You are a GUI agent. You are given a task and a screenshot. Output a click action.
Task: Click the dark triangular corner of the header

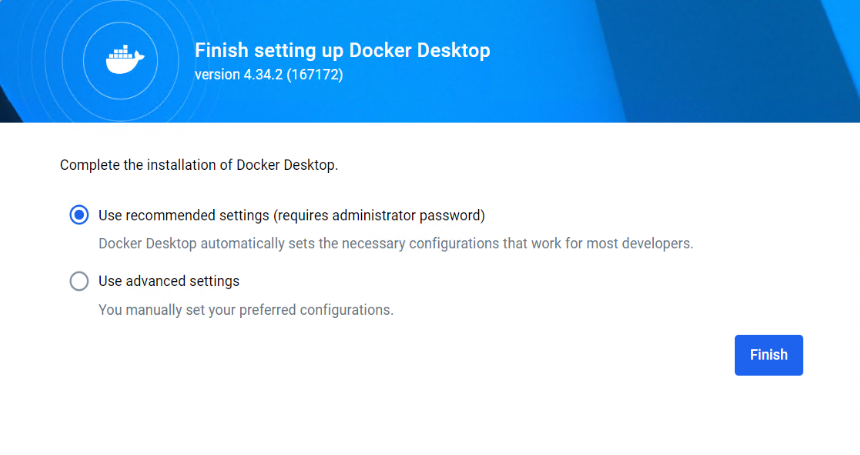8,109
